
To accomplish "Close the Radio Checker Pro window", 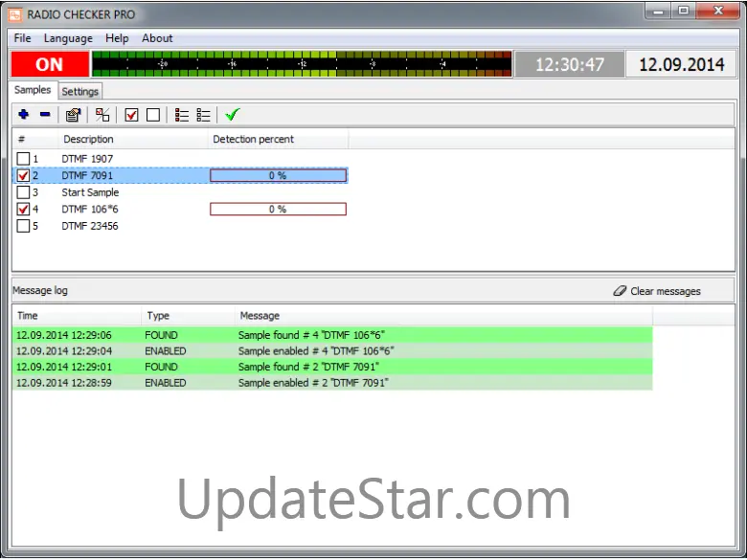I will coord(718,11).
